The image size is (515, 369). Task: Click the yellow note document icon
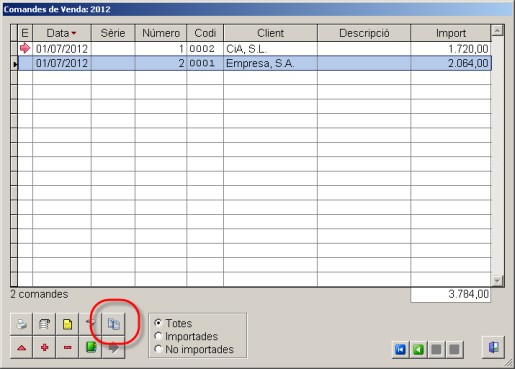(x=68, y=324)
